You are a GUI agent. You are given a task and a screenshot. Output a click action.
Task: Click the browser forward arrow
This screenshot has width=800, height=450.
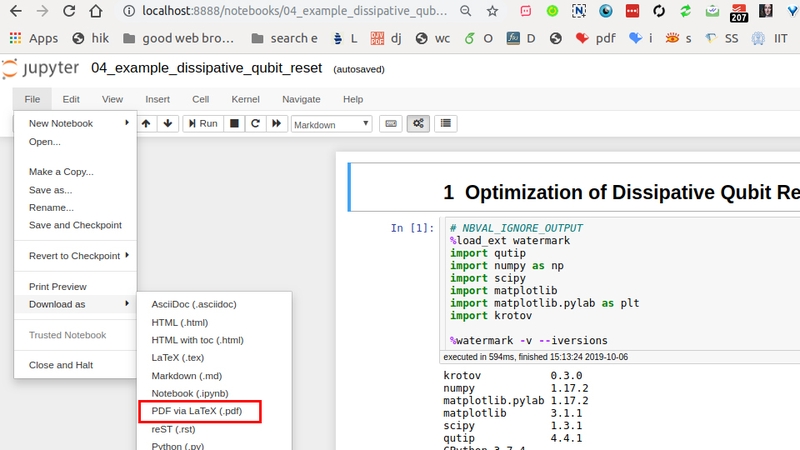coord(42,11)
